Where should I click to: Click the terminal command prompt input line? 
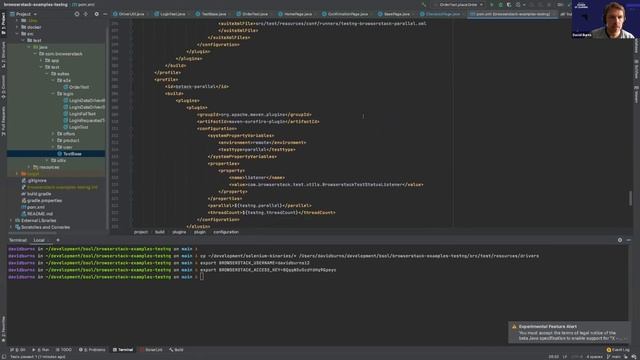point(317,277)
